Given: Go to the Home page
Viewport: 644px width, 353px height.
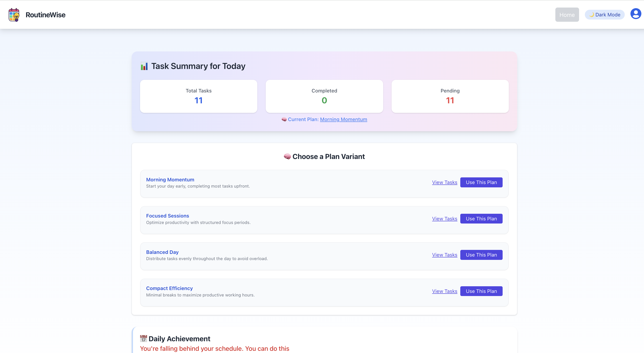Looking at the screenshot, I should [x=567, y=15].
